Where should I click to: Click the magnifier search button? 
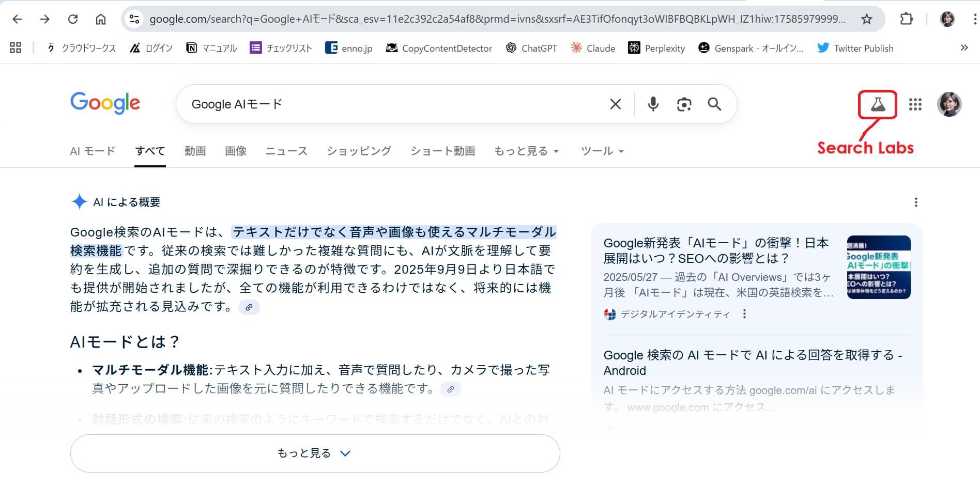click(714, 104)
